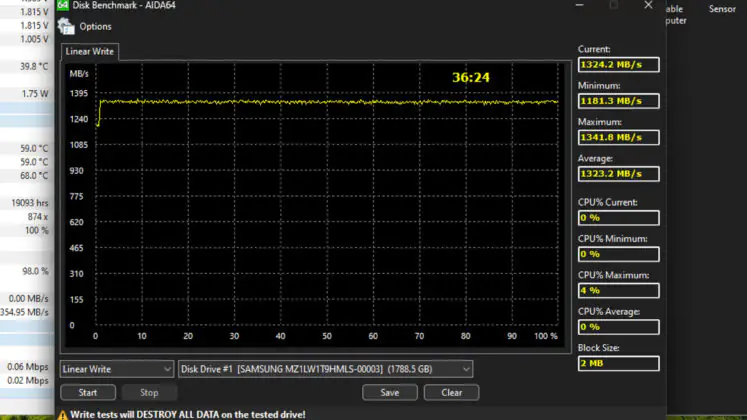Click the CPU% Maximum 4 % field
Viewport: 747px width, 420px height.
pos(618,290)
